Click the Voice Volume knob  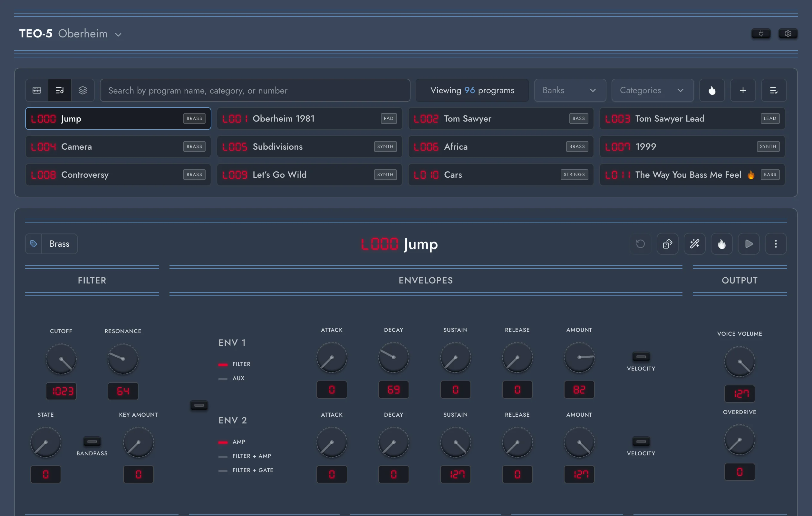[739, 361]
